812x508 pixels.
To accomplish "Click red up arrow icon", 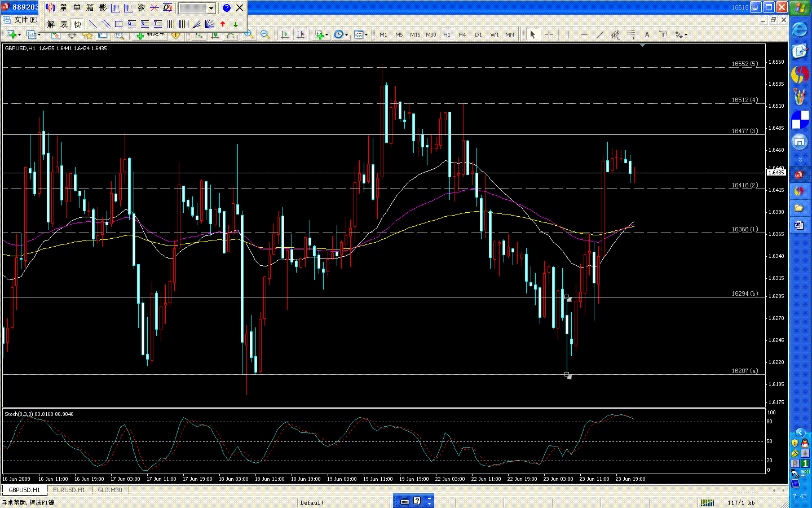I will pyautogui.click(x=223, y=24).
